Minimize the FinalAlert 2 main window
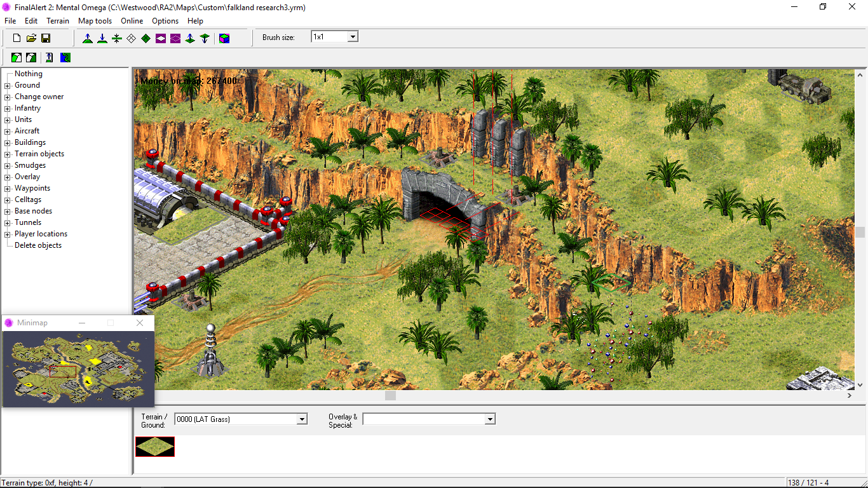 tap(794, 6)
